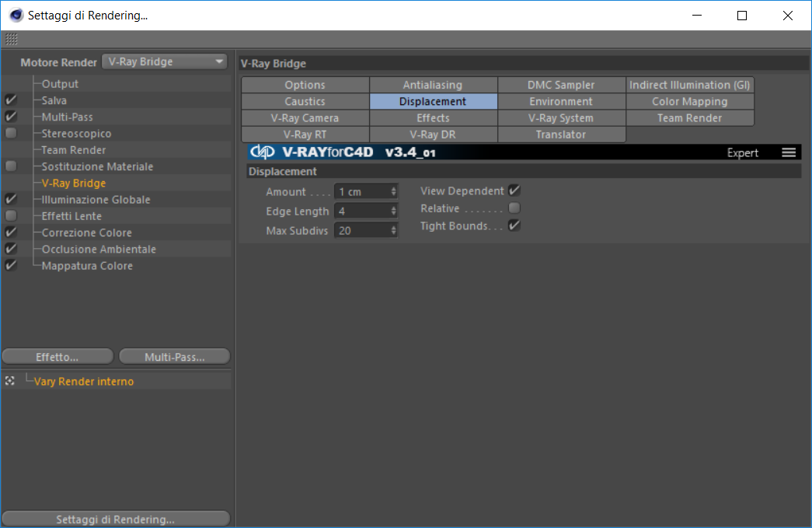Select the Occlusione Ambientale item label
This screenshot has height=528, width=812.
[x=99, y=250]
